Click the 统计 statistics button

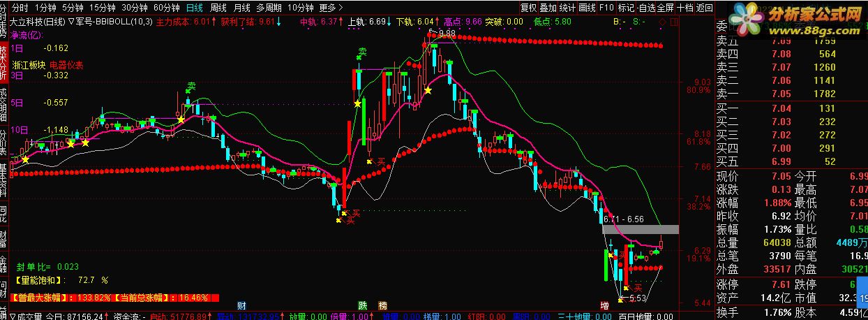(x=567, y=8)
